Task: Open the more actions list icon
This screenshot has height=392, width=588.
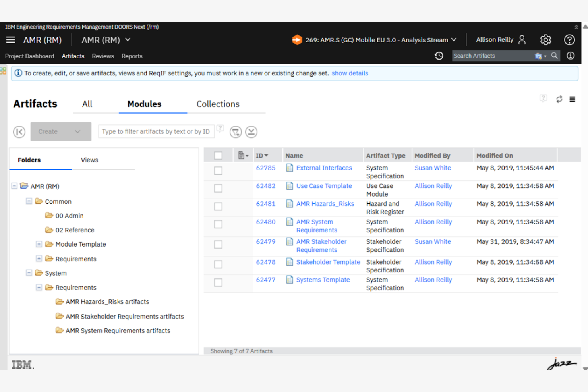Action: click(572, 99)
